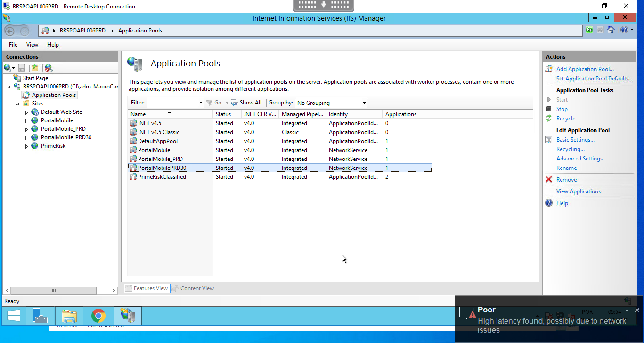
Task: Open the help question-mark icon near the address bar
Action: 624,30
